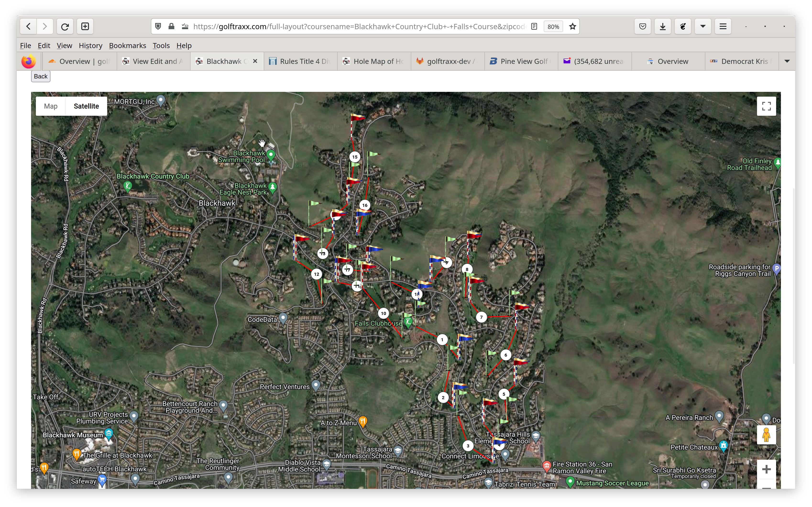
Task: Close the Blackhawk tab
Action: pyautogui.click(x=255, y=61)
